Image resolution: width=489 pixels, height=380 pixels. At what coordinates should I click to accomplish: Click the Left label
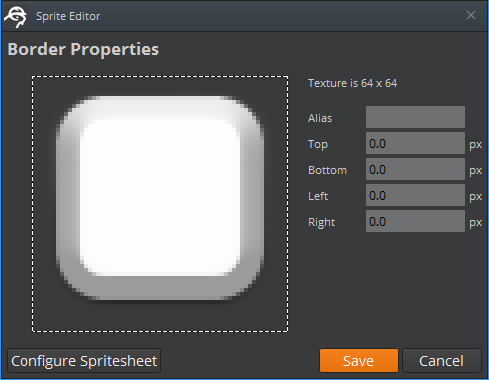[318, 196]
